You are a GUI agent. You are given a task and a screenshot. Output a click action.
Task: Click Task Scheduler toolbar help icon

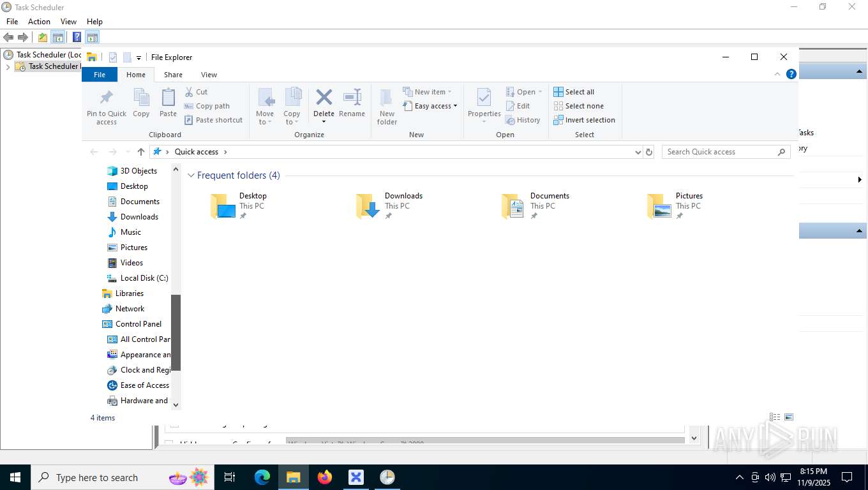click(x=77, y=37)
